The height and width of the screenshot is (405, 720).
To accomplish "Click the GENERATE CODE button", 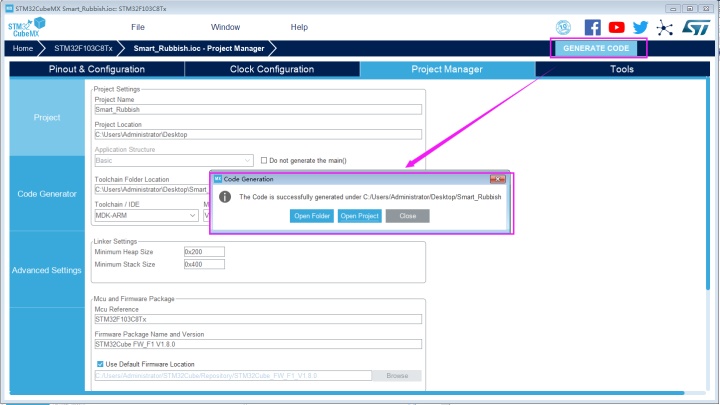I will click(x=596, y=48).
